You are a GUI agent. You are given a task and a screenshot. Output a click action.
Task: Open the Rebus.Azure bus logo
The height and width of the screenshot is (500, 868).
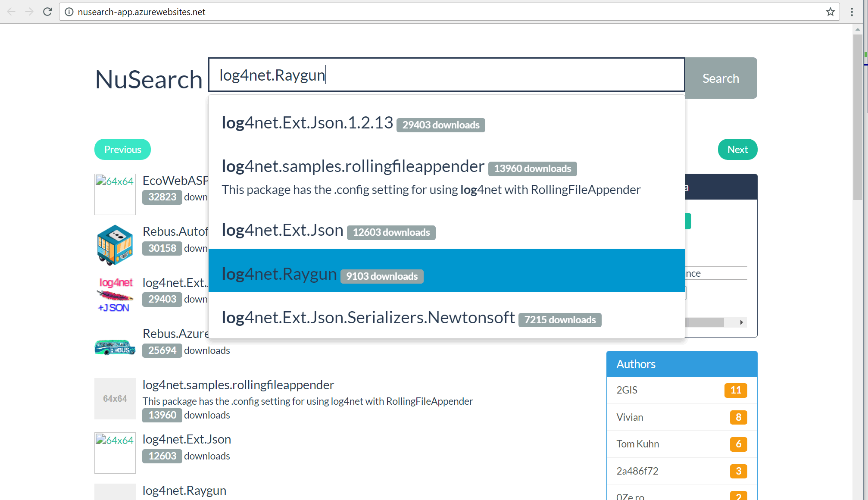pyautogui.click(x=115, y=347)
